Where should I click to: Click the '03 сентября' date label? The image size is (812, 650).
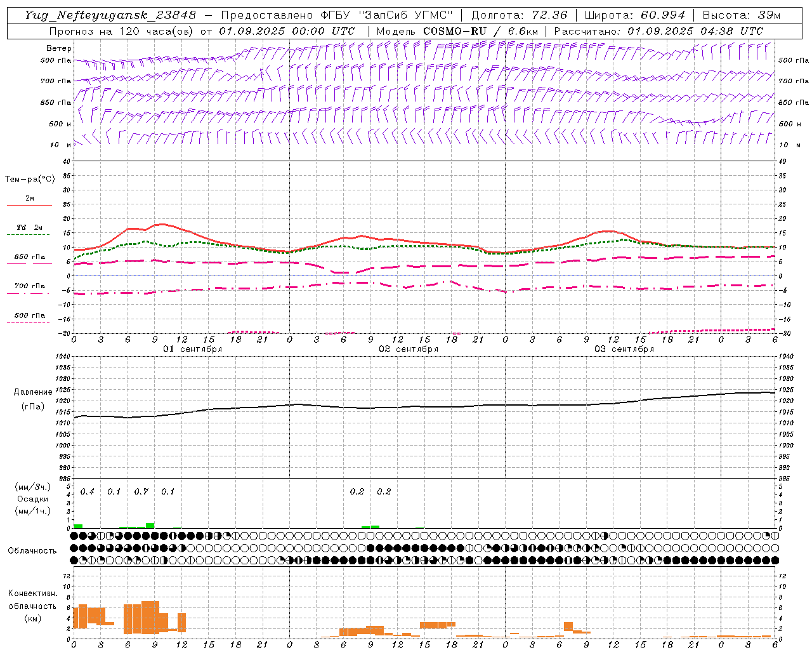[x=624, y=349]
